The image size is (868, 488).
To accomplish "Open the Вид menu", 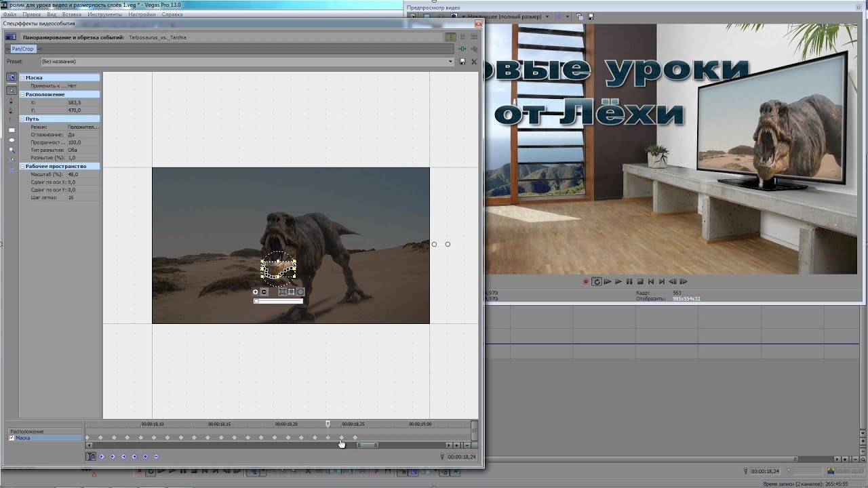I will tap(52, 14).
